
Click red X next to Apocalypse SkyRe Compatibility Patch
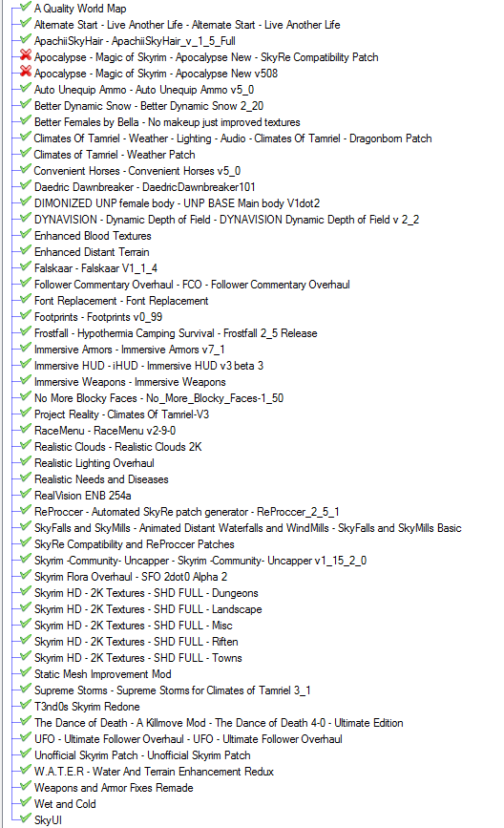(26, 55)
